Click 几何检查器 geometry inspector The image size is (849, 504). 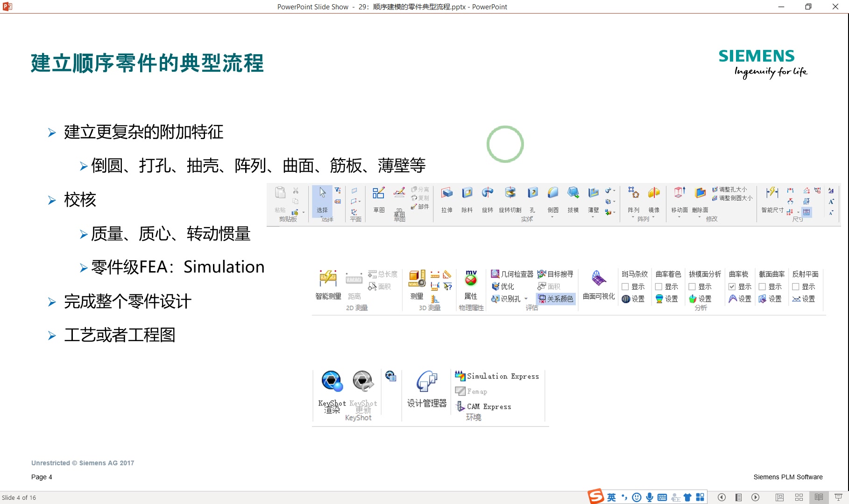tap(512, 274)
